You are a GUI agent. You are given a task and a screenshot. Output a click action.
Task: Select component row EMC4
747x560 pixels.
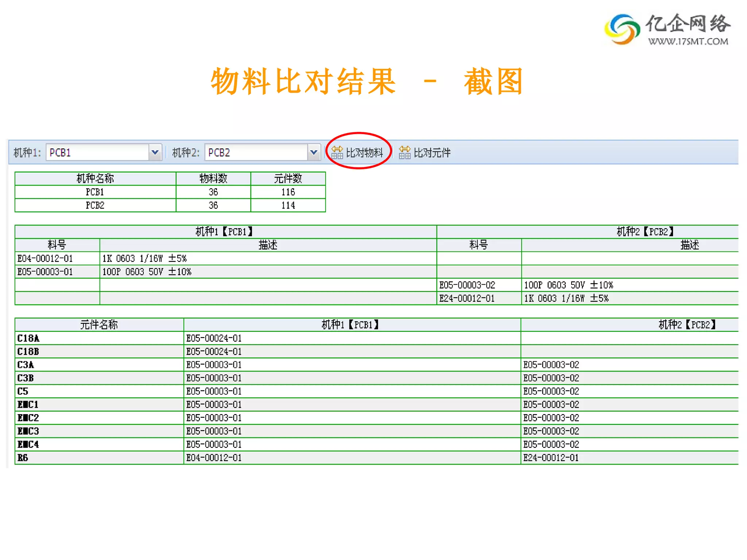[x=377, y=444]
